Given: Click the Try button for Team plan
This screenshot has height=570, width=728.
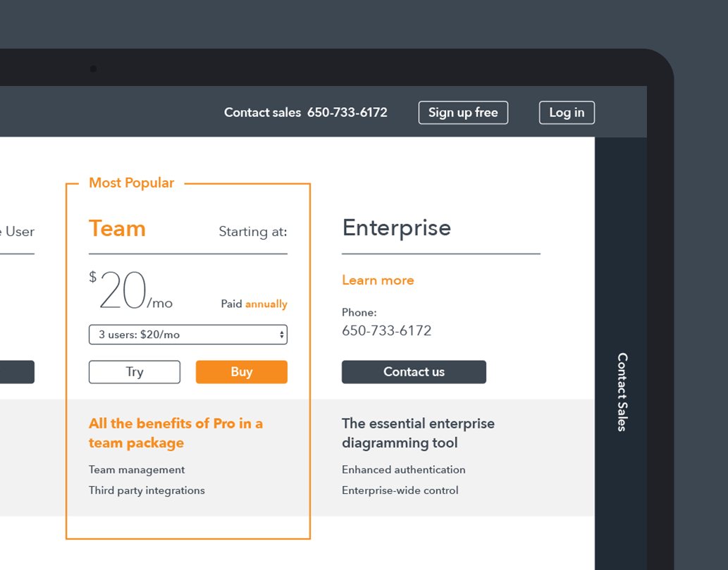Looking at the screenshot, I should coord(135,372).
